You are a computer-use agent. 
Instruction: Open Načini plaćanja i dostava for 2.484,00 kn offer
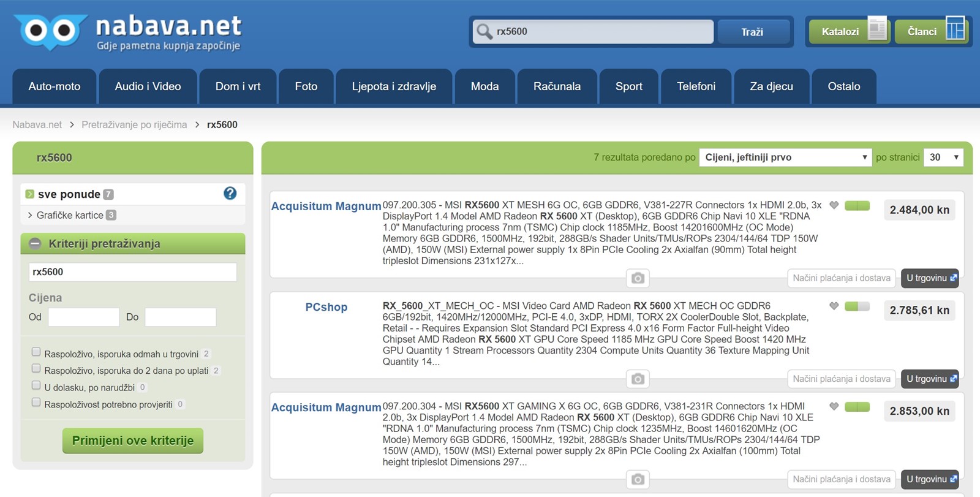(842, 278)
